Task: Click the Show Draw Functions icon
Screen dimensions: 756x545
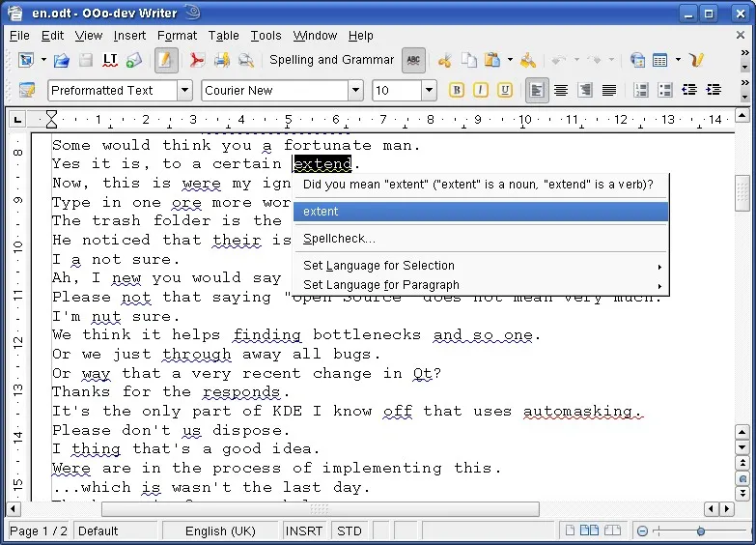Action: [x=696, y=60]
